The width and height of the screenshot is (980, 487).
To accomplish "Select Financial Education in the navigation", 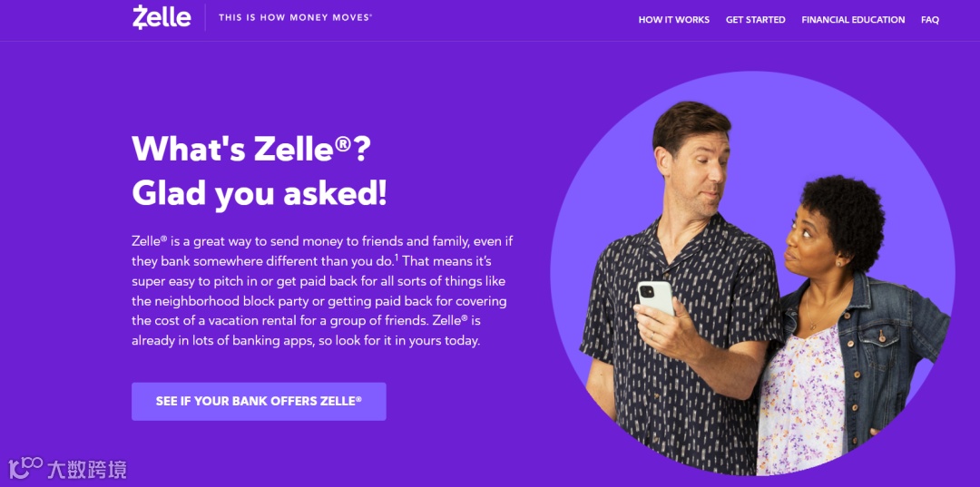I will point(853,20).
